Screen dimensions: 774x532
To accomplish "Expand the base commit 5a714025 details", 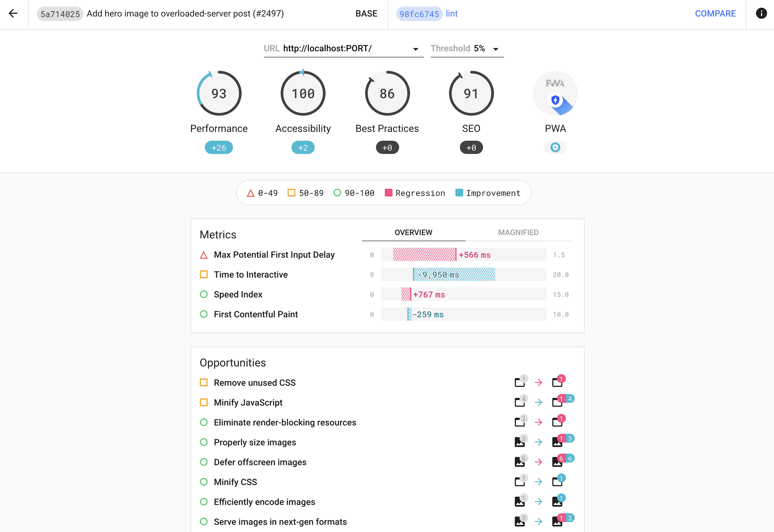I will coord(59,14).
